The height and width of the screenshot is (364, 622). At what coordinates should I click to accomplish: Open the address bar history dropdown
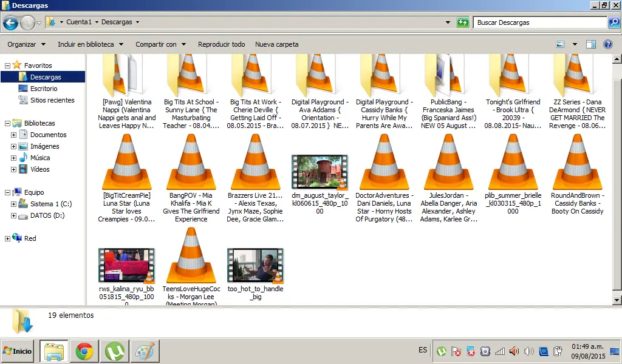click(448, 22)
